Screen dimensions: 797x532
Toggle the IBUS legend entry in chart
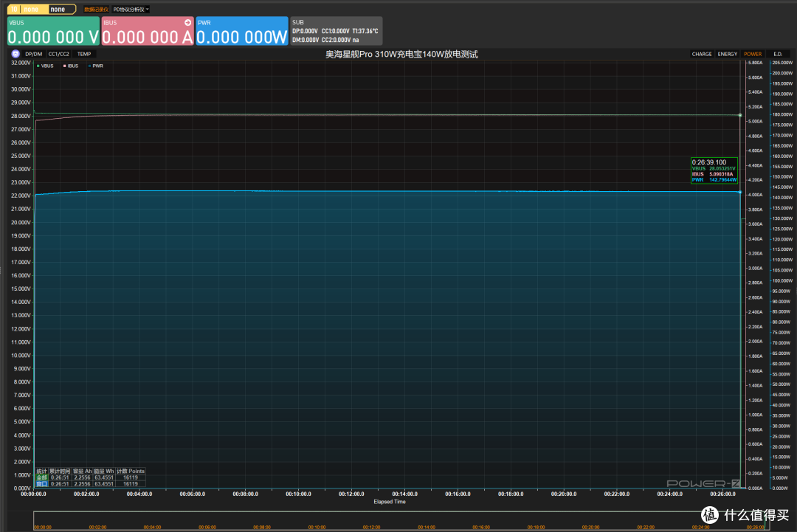(71, 66)
